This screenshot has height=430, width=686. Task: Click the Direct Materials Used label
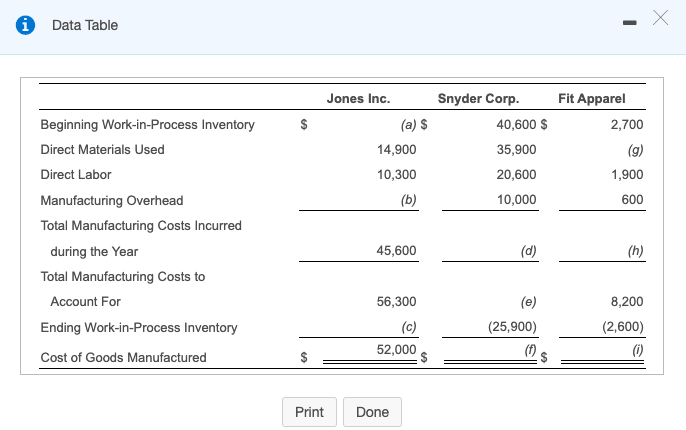pos(102,150)
